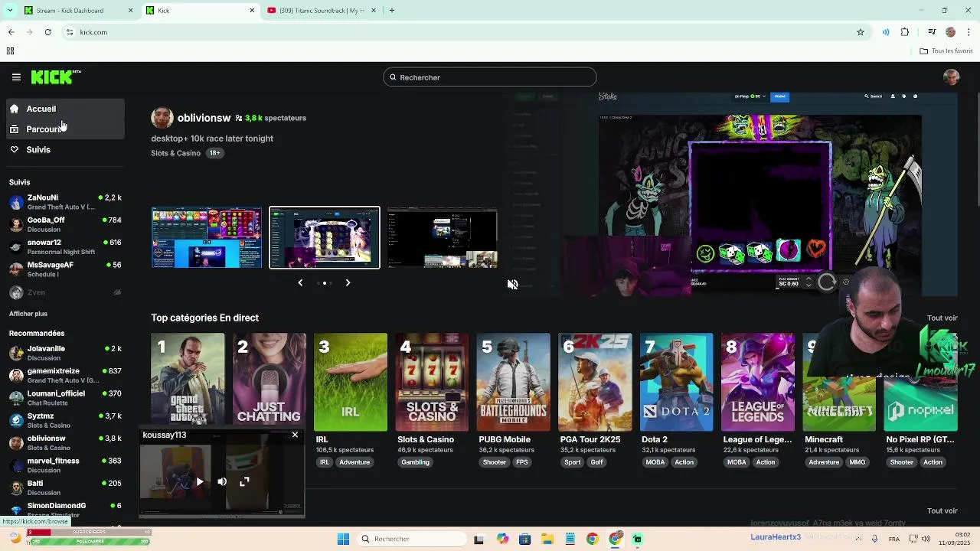Open League of Legends category card

758,382
